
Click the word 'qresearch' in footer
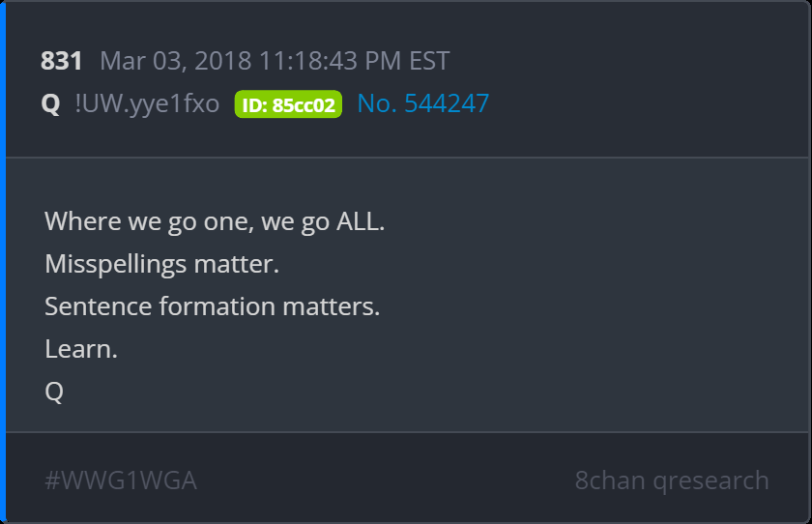tap(710, 482)
